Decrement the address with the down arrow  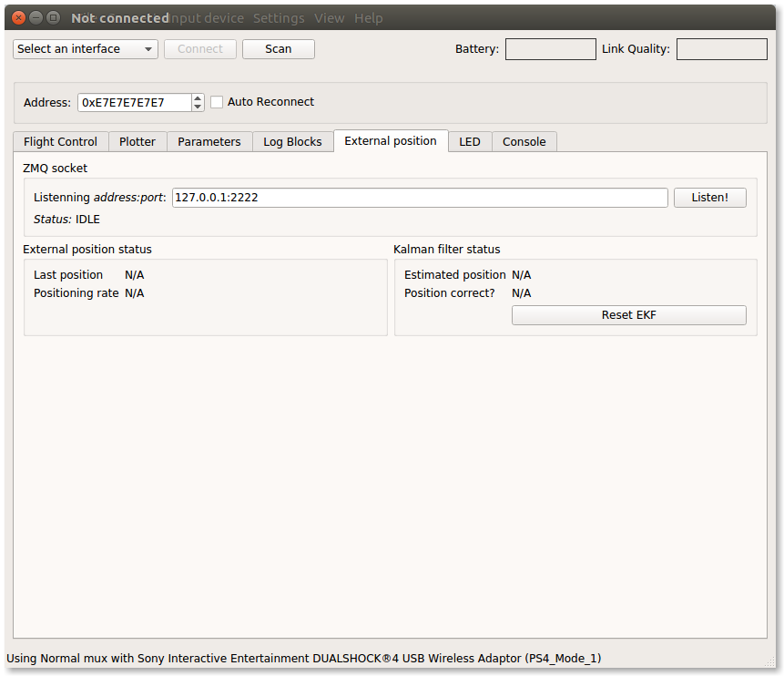[x=198, y=107]
